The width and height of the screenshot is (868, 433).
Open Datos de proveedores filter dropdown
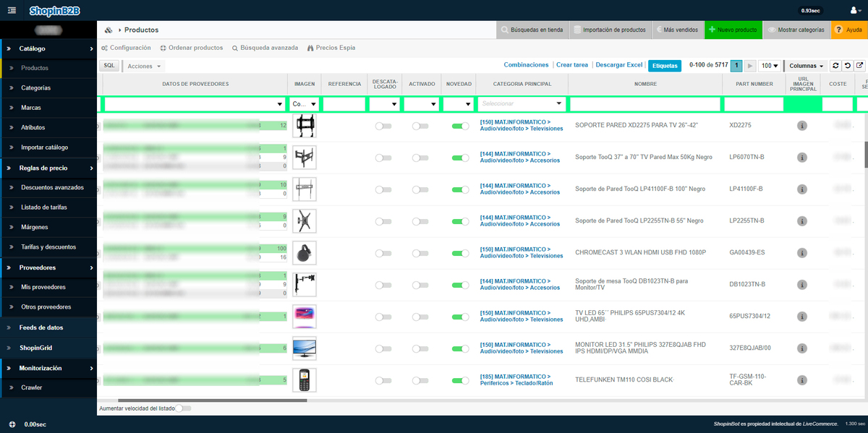pyautogui.click(x=194, y=104)
